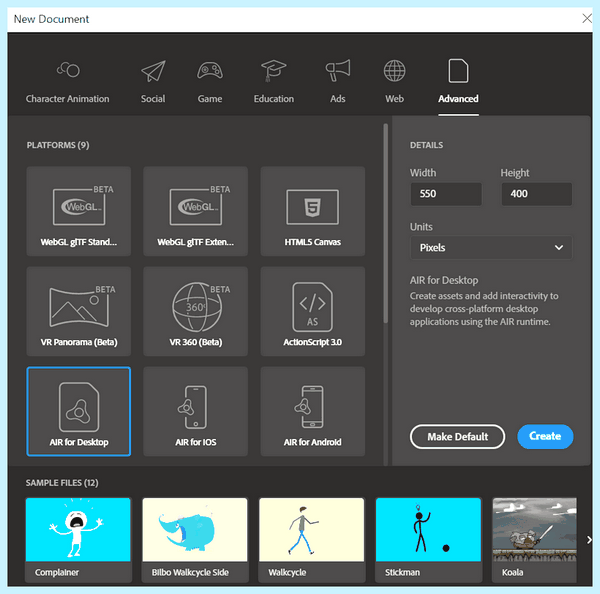Choose the AIR for Desktop platform
This screenshot has height=594, width=600.
coord(79,411)
